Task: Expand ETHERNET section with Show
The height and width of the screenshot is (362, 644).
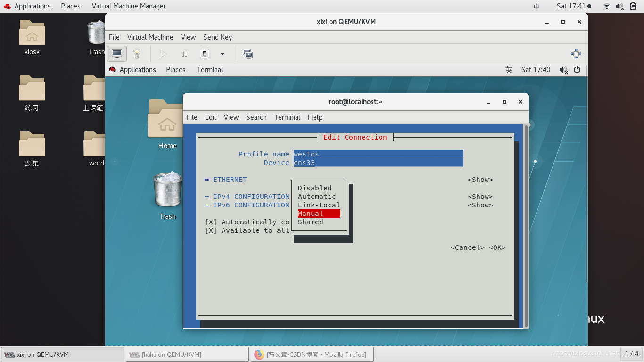Action: coord(480,180)
